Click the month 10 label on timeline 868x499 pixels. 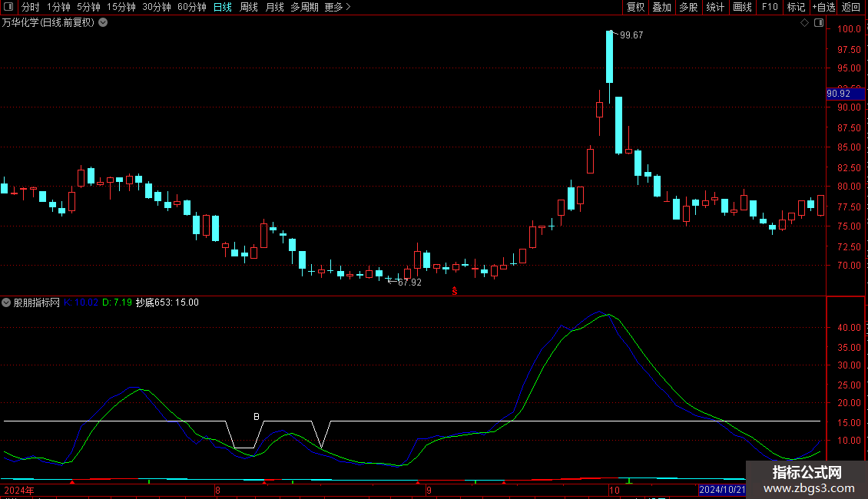click(x=614, y=490)
